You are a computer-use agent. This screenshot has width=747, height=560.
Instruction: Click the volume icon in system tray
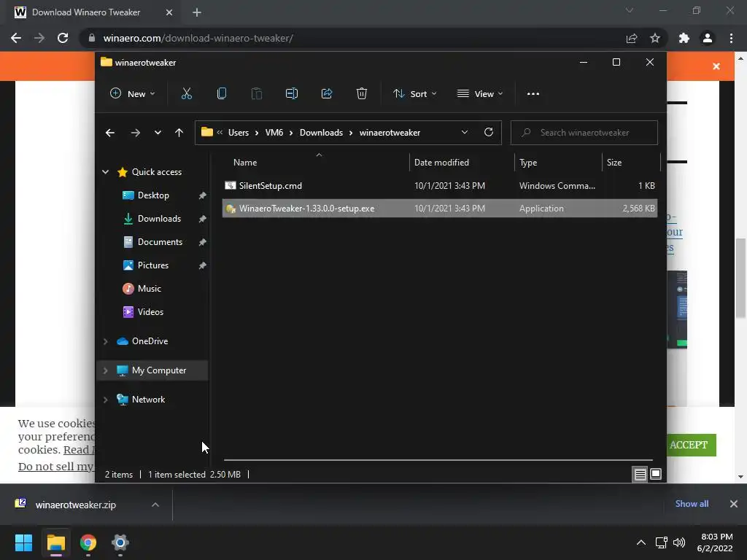[x=679, y=542]
